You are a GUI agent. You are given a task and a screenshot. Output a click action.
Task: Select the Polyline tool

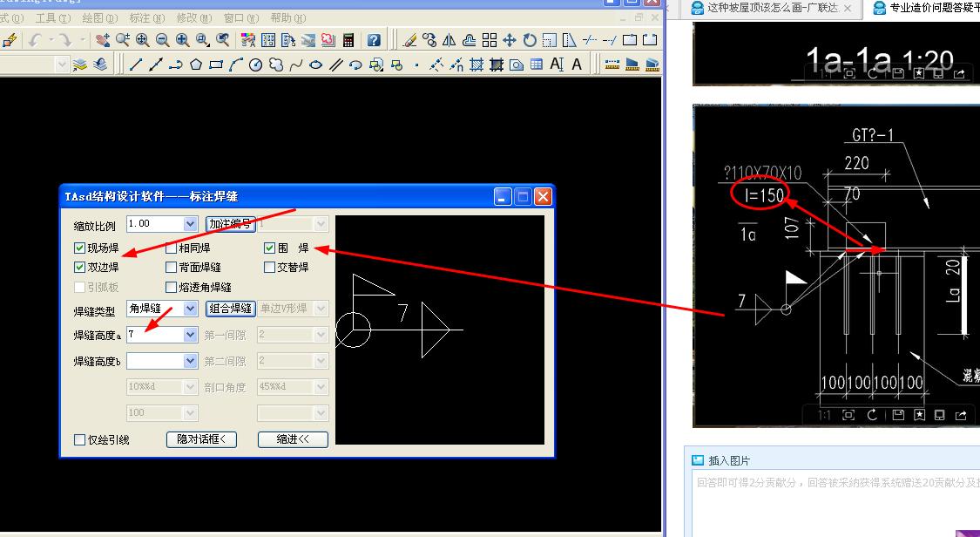[x=176, y=65]
